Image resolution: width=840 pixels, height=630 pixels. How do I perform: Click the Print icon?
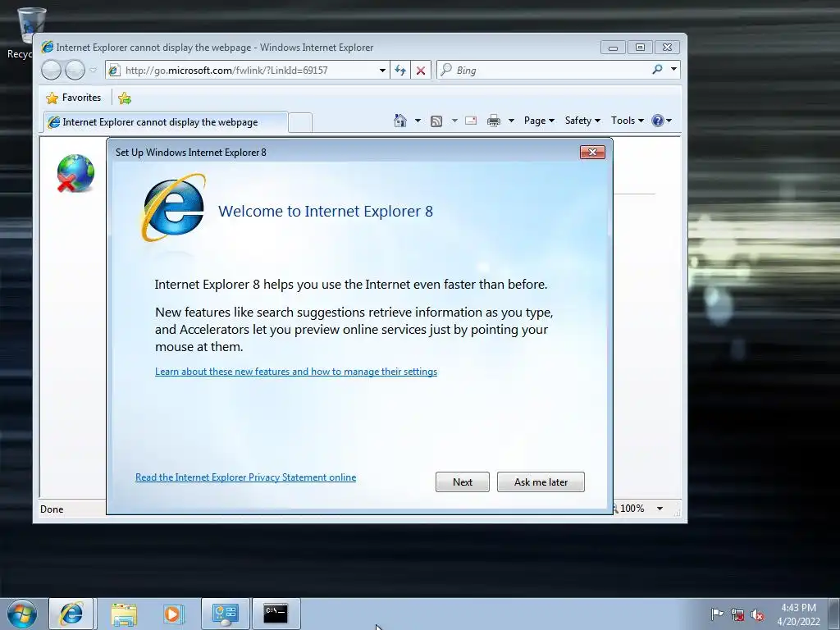pos(493,121)
